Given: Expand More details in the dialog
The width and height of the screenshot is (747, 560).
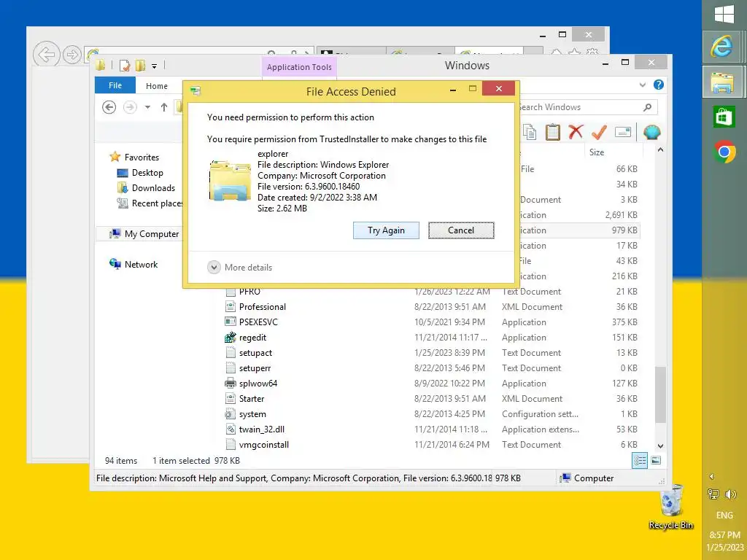Looking at the screenshot, I should (239, 267).
